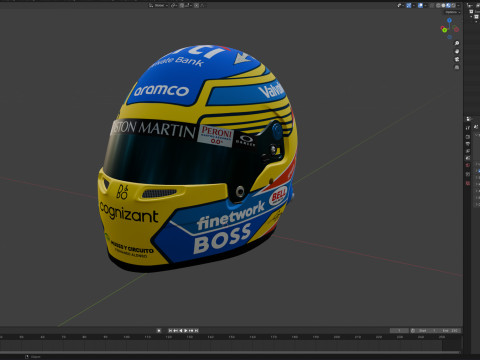Image resolution: width=480 pixels, height=360 pixels.
Task: Jump to previous keyframe
Action: coord(175,331)
